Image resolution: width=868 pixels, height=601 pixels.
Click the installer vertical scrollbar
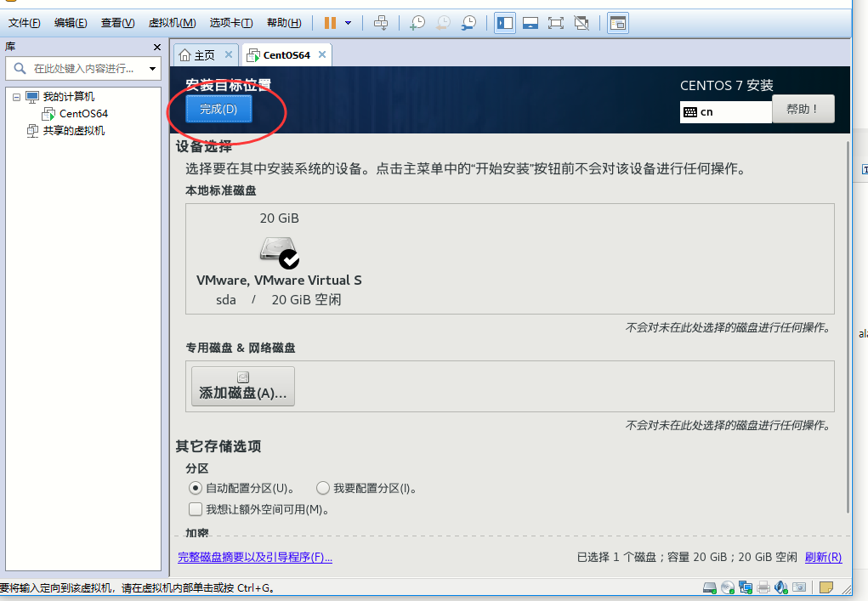click(848, 326)
